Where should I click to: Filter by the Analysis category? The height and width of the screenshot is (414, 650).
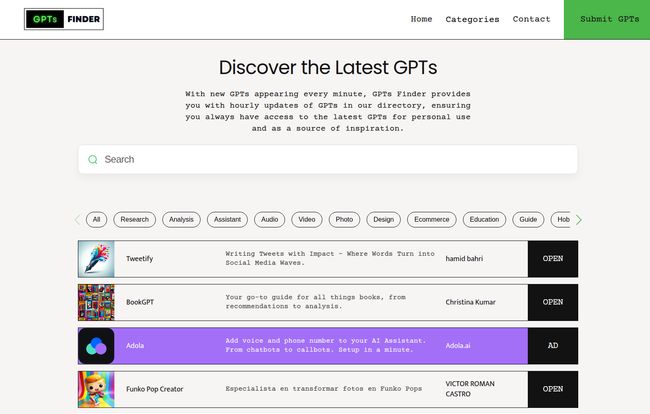[x=181, y=220]
